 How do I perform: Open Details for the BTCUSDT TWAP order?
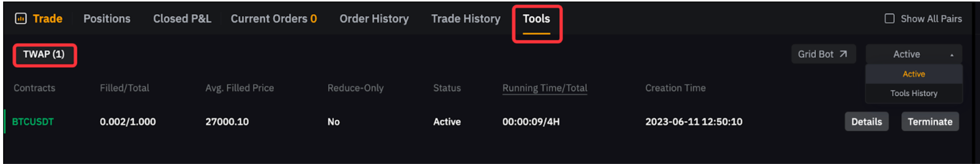(x=866, y=121)
